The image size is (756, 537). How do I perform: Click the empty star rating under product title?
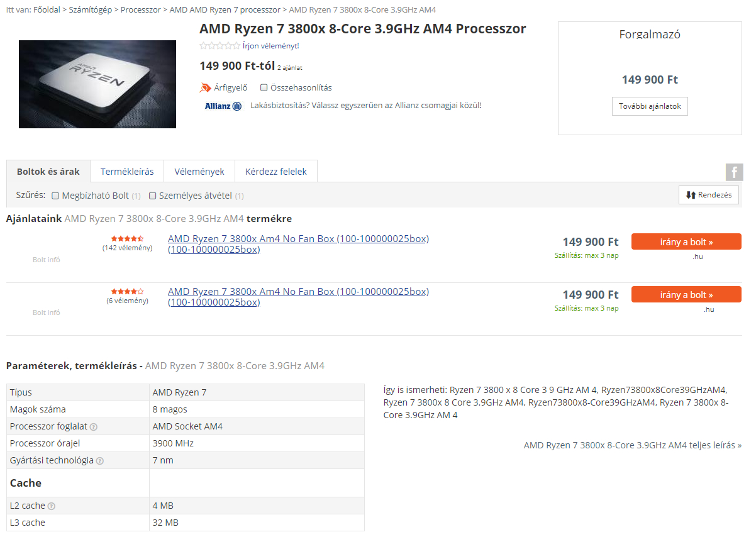pyautogui.click(x=220, y=46)
